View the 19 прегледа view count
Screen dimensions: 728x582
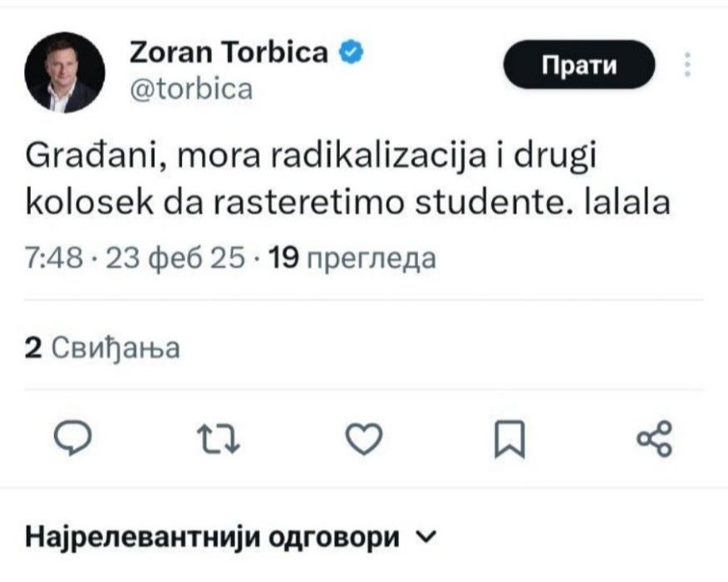point(353,259)
